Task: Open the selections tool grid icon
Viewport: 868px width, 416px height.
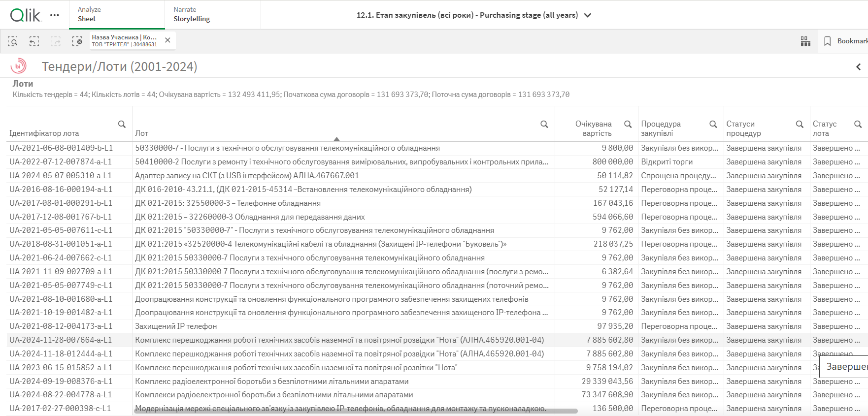Action: tap(805, 41)
